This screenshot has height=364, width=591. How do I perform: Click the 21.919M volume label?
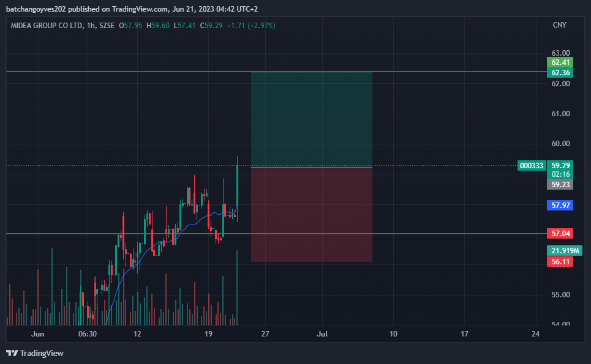tap(564, 251)
